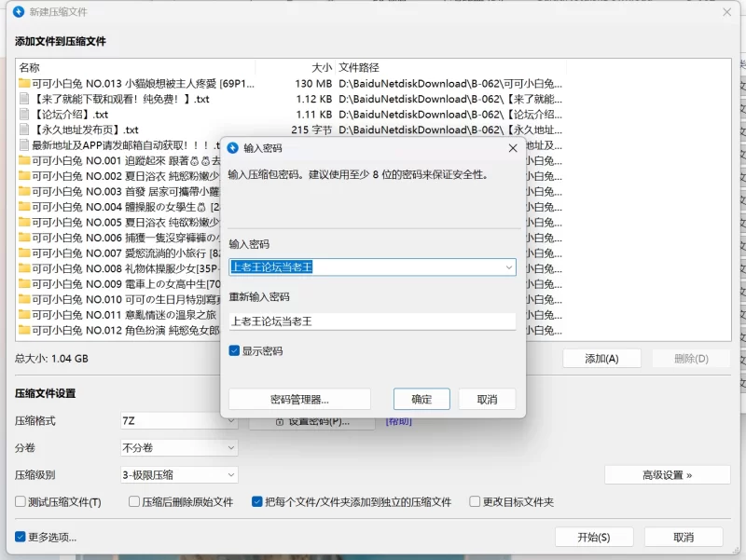Click the 开始(S) button
The width and height of the screenshot is (746, 560).
(x=593, y=537)
